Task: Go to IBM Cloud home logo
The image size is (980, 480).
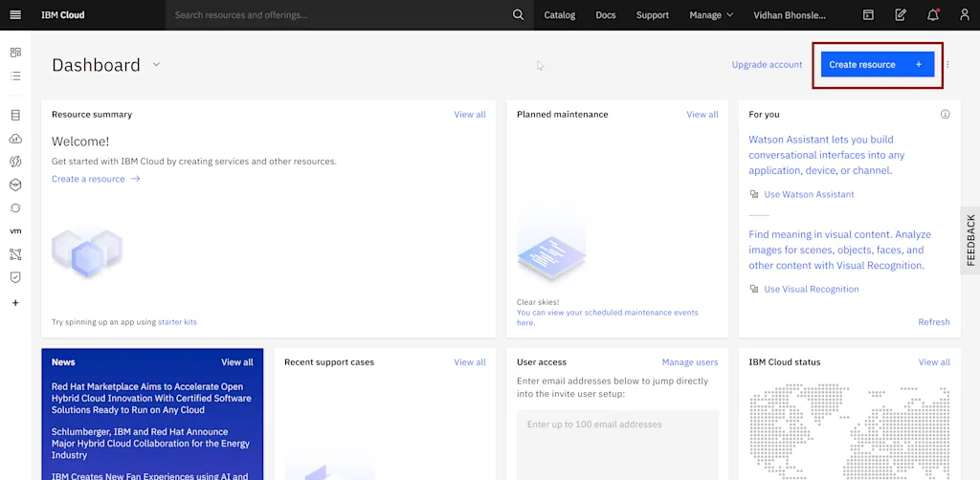Action: coord(62,15)
